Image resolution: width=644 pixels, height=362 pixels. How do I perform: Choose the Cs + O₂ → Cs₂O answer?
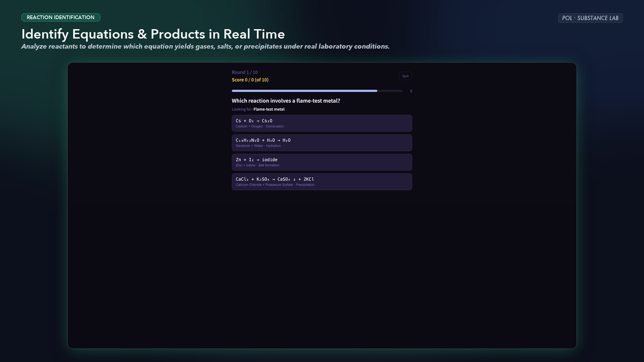[x=322, y=123]
